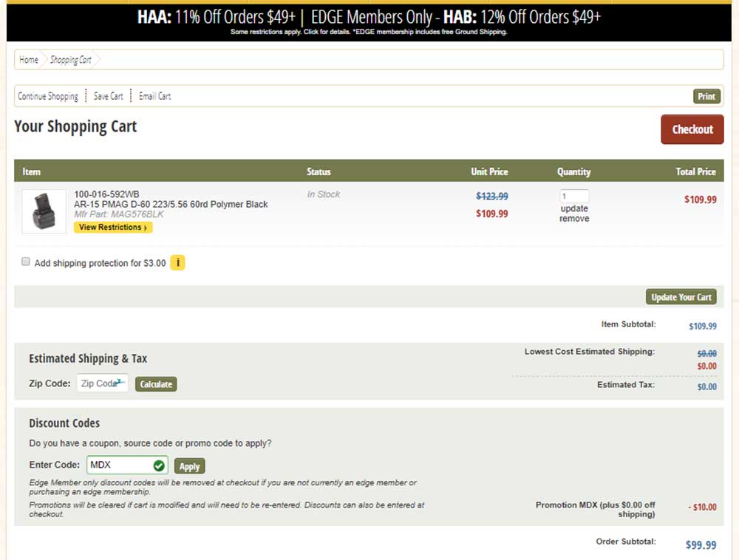The image size is (739, 560).
Task: Click Continue Shopping link
Action: (x=48, y=96)
